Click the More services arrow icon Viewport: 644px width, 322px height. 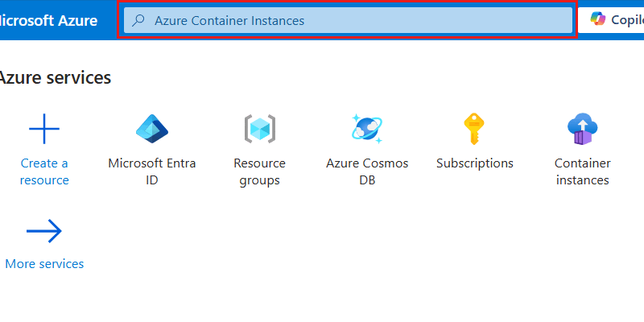(x=44, y=232)
